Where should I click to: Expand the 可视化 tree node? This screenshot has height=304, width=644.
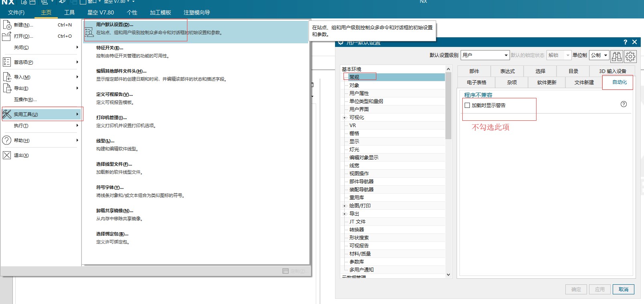[344, 118]
